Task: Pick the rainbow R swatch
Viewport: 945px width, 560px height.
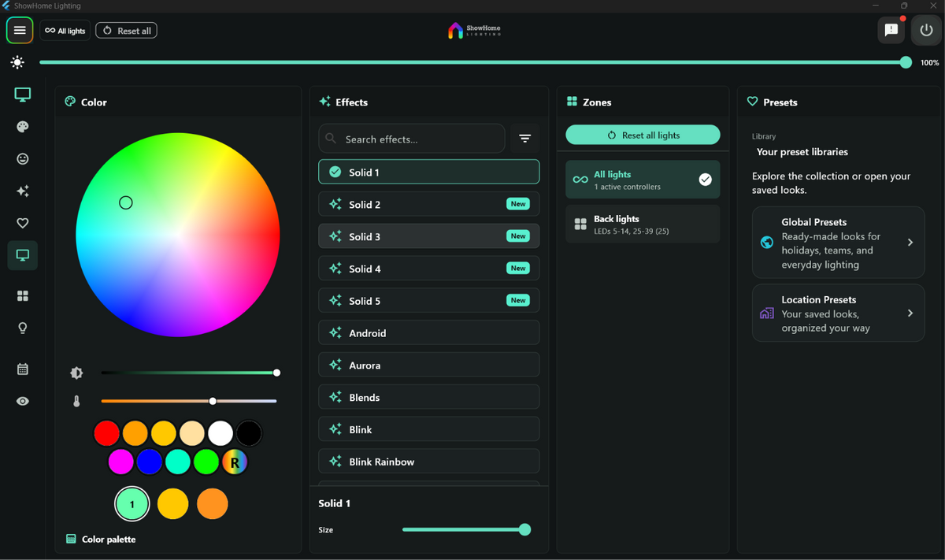Action: [235, 462]
